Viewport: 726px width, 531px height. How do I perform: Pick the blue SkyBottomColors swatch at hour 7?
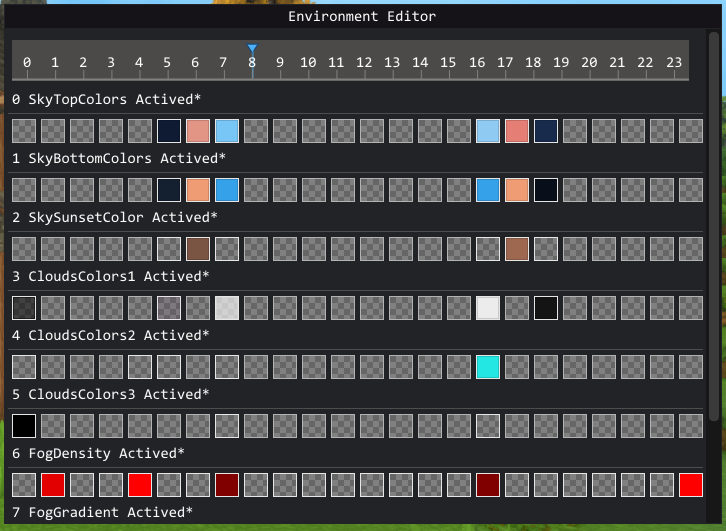[x=227, y=190]
